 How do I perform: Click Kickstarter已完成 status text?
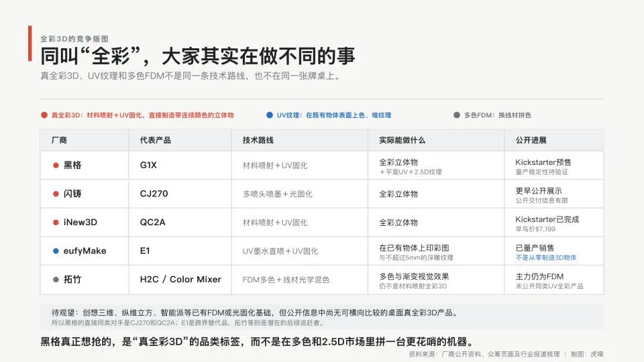click(547, 219)
